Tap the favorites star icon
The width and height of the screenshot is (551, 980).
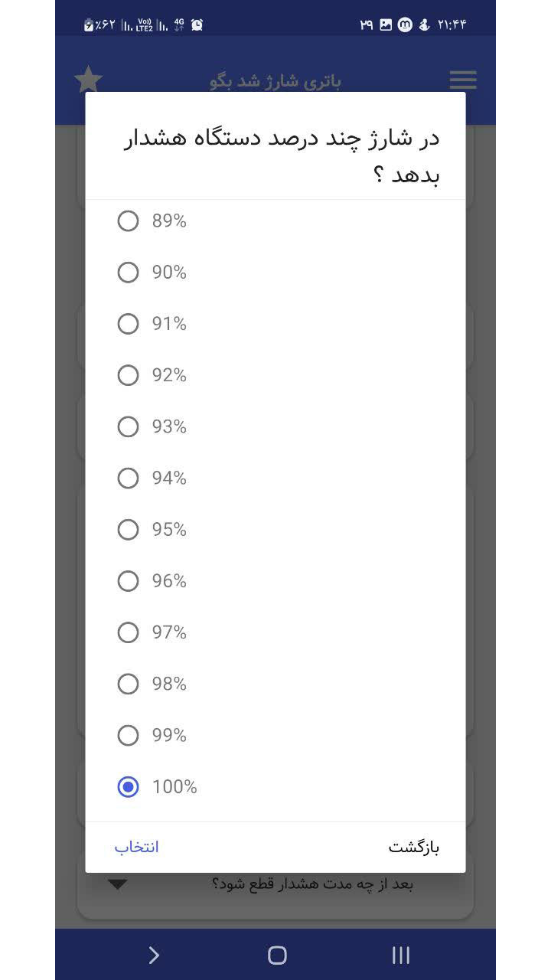point(89,80)
